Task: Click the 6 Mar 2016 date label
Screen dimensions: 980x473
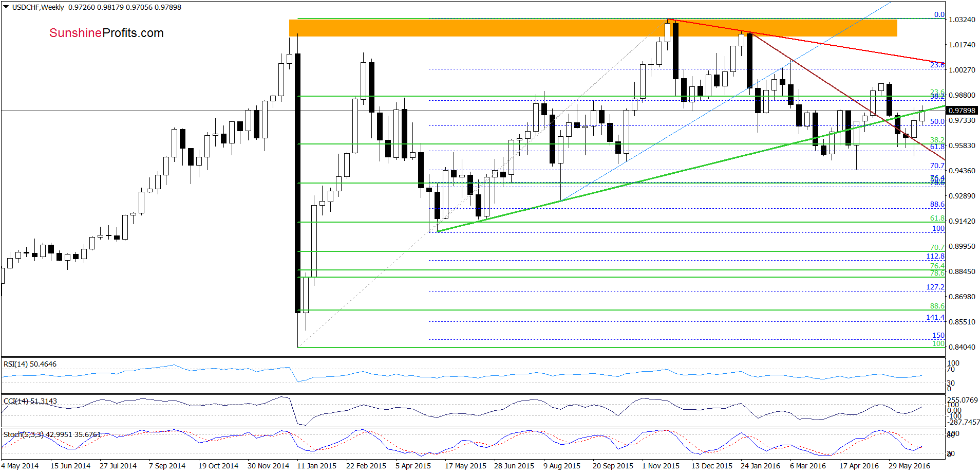Action: (x=808, y=466)
